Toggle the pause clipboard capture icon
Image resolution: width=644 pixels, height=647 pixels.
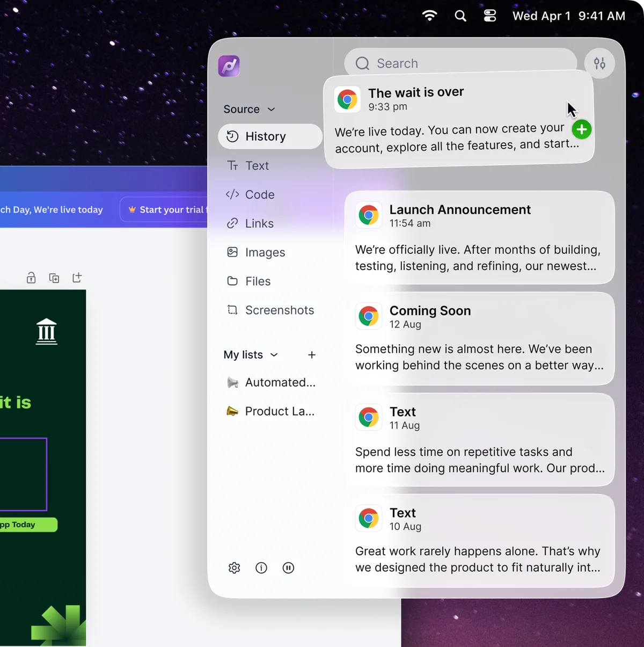coord(288,568)
